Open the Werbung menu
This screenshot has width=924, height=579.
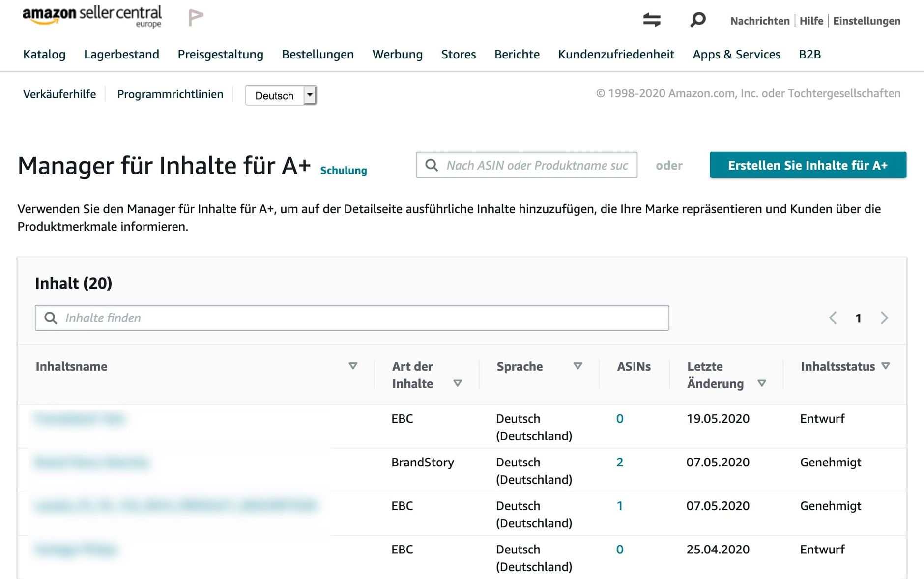[397, 54]
